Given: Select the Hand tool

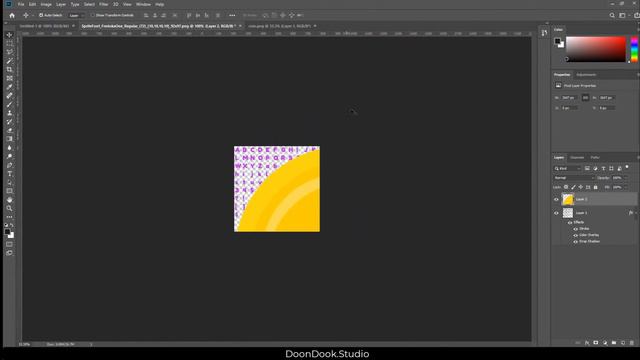Looking at the screenshot, I should [9, 200].
